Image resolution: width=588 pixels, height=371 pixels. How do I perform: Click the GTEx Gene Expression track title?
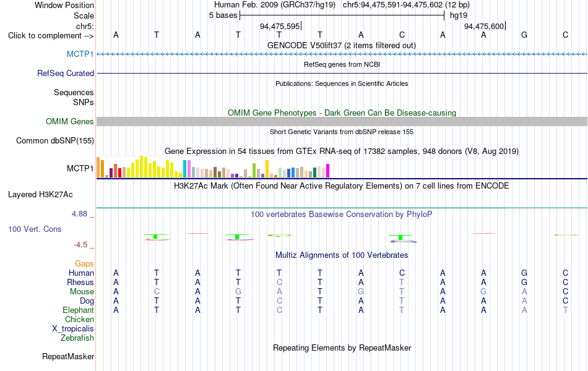(342, 151)
